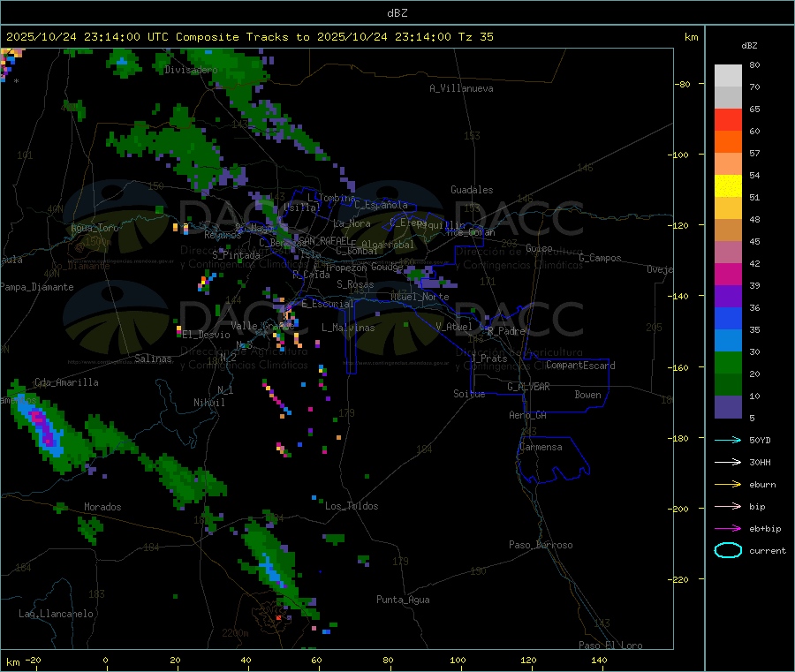This screenshot has height=672, width=795.
Task: Click the green 20 dBZ legend swatch
Action: [x=728, y=362]
